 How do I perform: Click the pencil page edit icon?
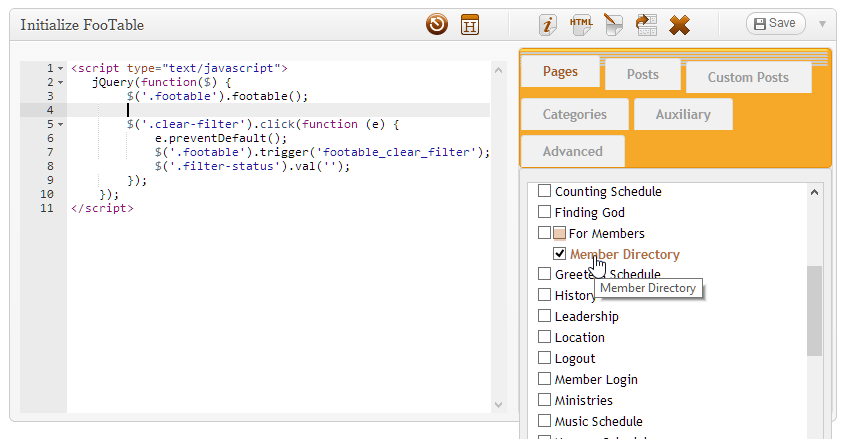pos(613,25)
